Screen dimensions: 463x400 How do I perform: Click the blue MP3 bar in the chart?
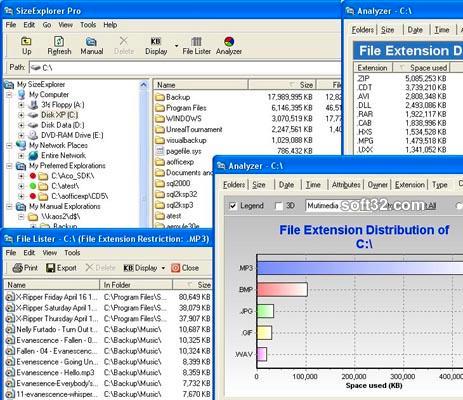(360, 268)
